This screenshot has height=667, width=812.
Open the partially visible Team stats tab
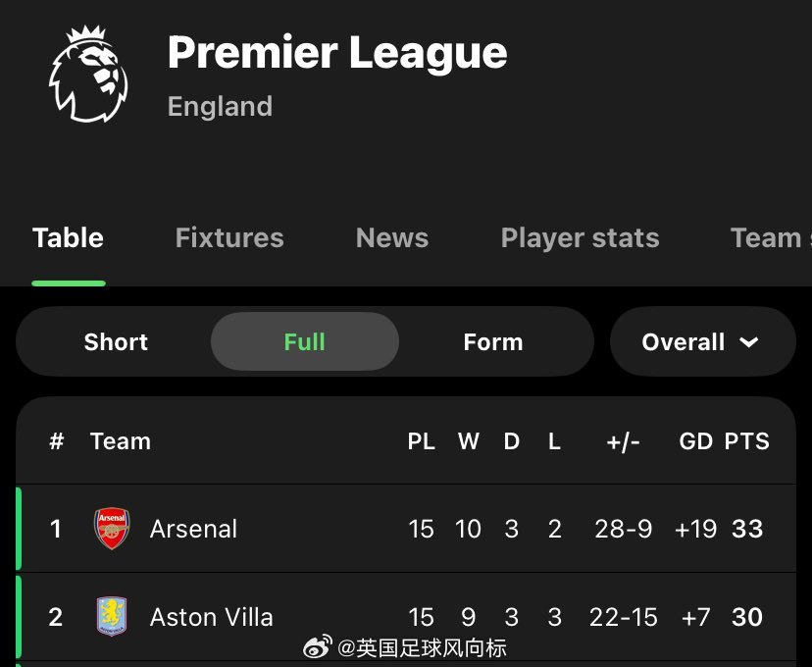pyautogui.click(x=769, y=238)
